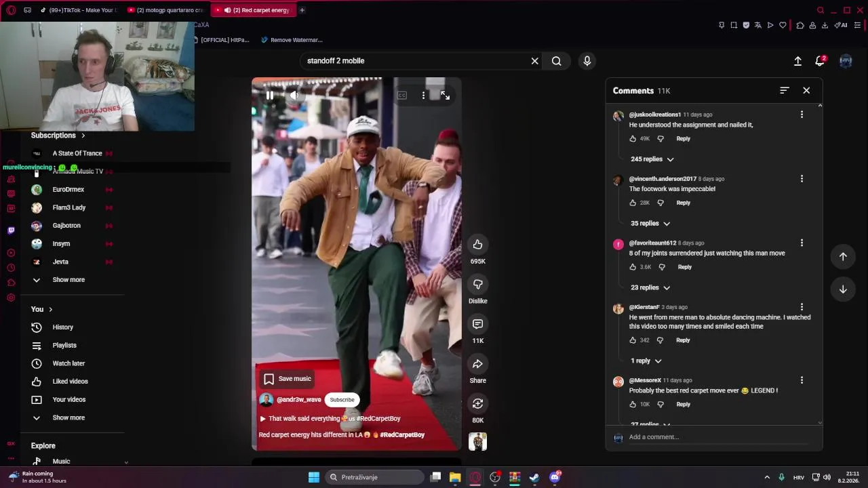Open options menu for @KierstanF's comment
Viewport: 868px width, 488px height.
[802, 307]
